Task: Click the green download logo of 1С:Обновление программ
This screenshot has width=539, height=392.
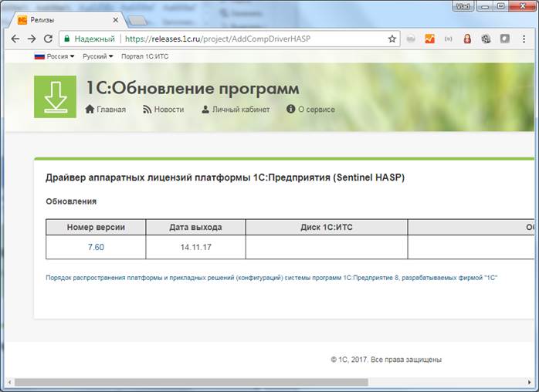Action: tap(55, 97)
